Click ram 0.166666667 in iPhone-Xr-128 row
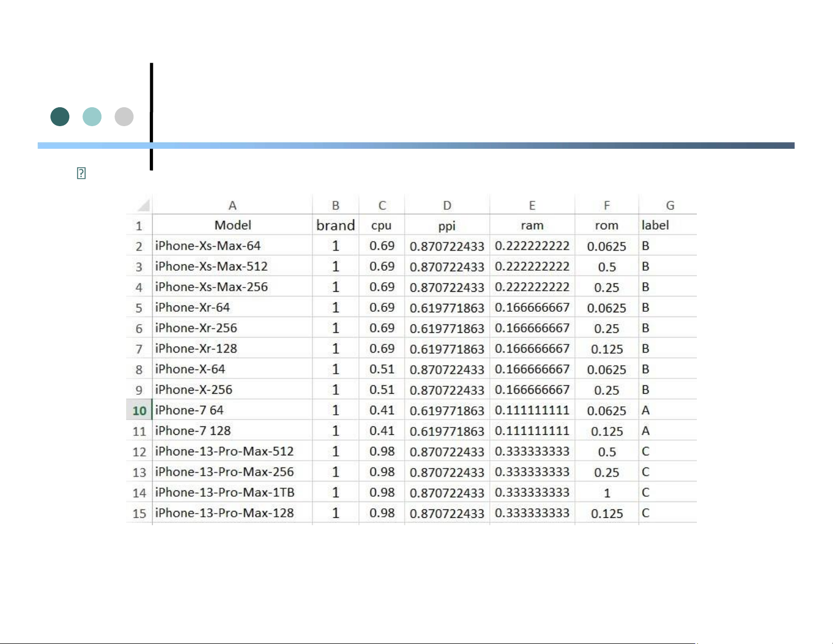833x644 pixels. tap(532, 348)
